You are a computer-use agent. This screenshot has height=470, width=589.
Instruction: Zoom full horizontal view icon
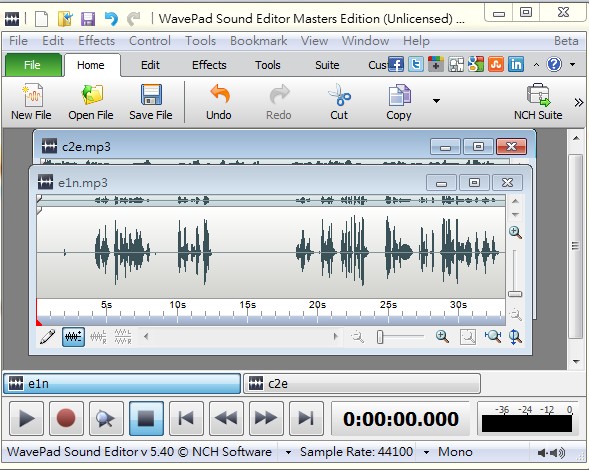click(493, 337)
